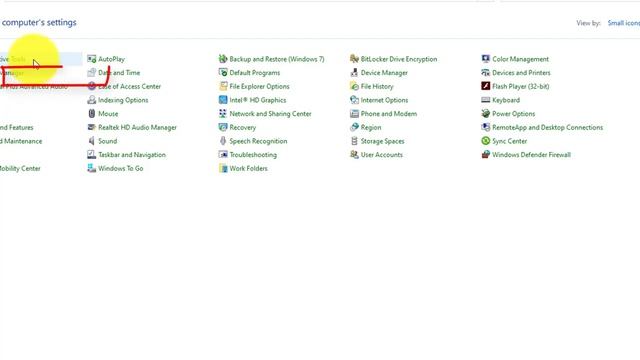640x360 pixels.
Task: Open BitLocker Drive Encryption icon
Action: click(x=354, y=59)
